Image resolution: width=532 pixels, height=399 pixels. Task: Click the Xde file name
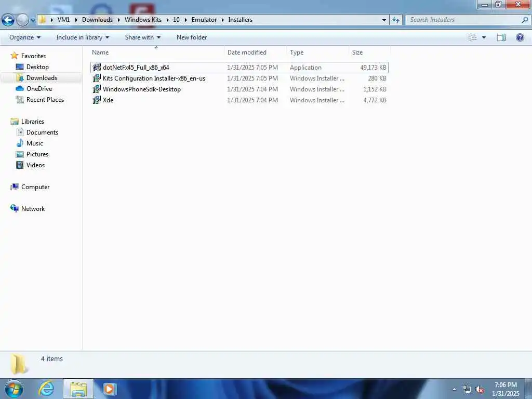click(108, 100)
